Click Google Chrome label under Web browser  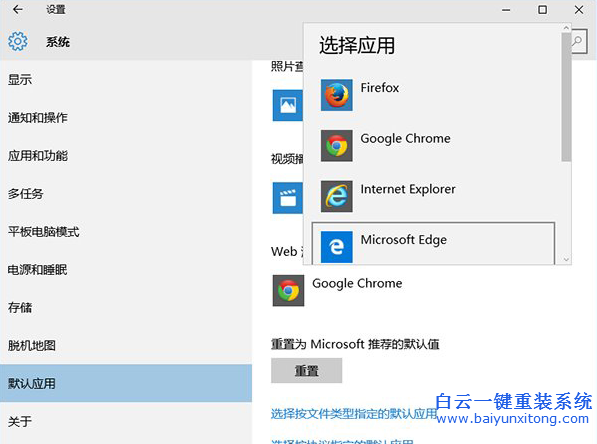pos(357,283)
